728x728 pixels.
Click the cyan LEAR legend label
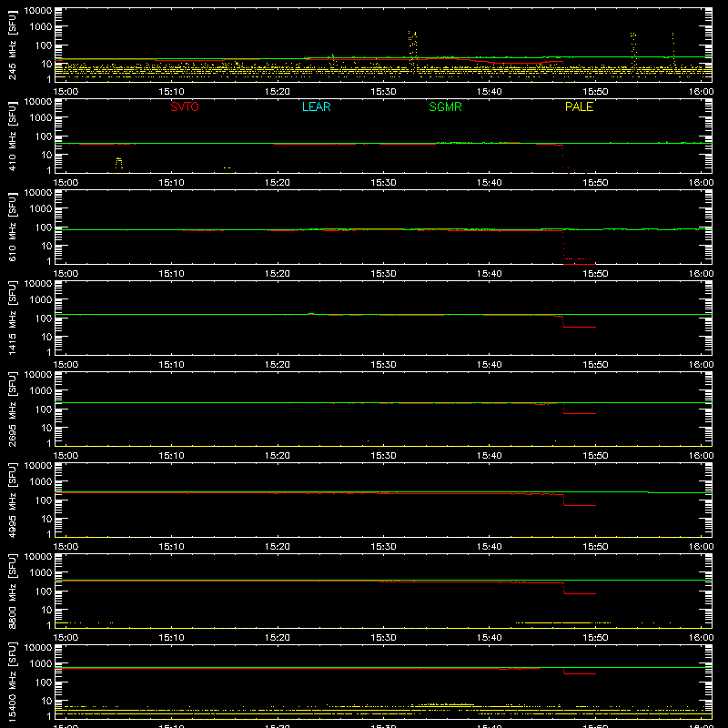pyautogui.click(x=316, y=106)
